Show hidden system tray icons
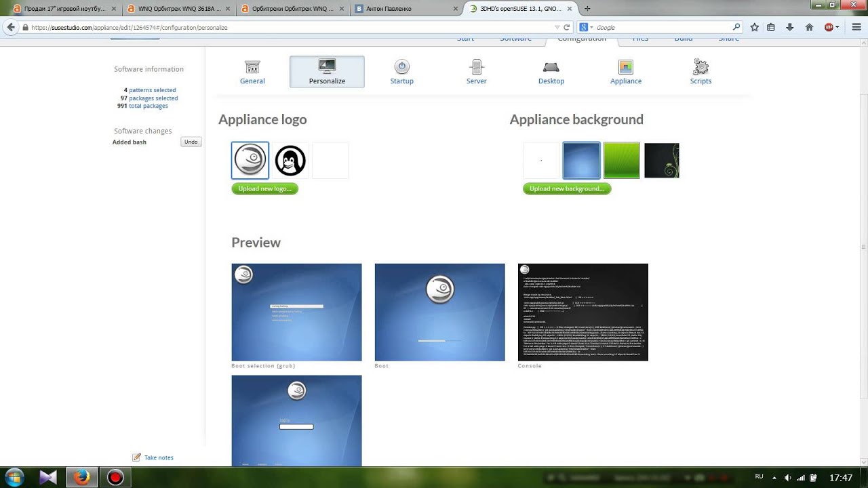This screenshot has width=868, height=488. (x=775, y=478)
